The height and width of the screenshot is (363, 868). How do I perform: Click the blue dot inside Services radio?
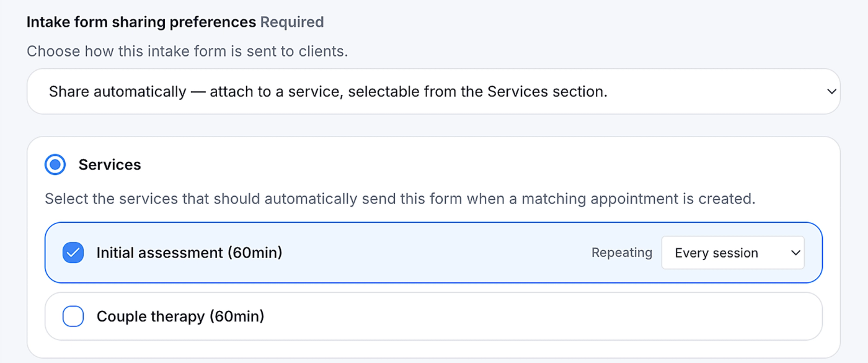(56, 164)
